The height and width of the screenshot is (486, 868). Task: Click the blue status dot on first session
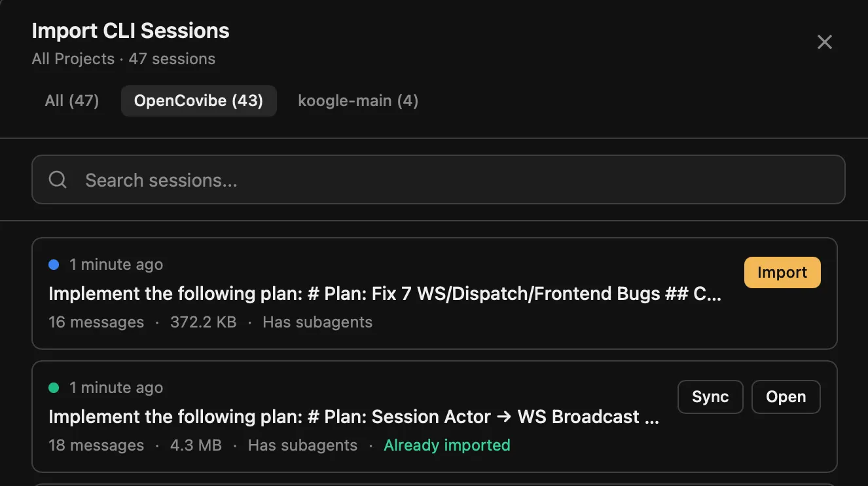pyautogui.click(x=54, y=265)
